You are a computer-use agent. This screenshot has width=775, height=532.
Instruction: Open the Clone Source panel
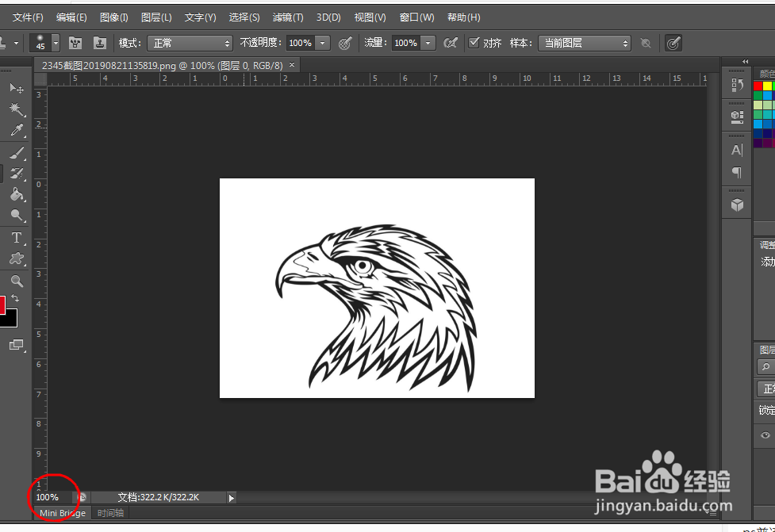coord(100,43)
